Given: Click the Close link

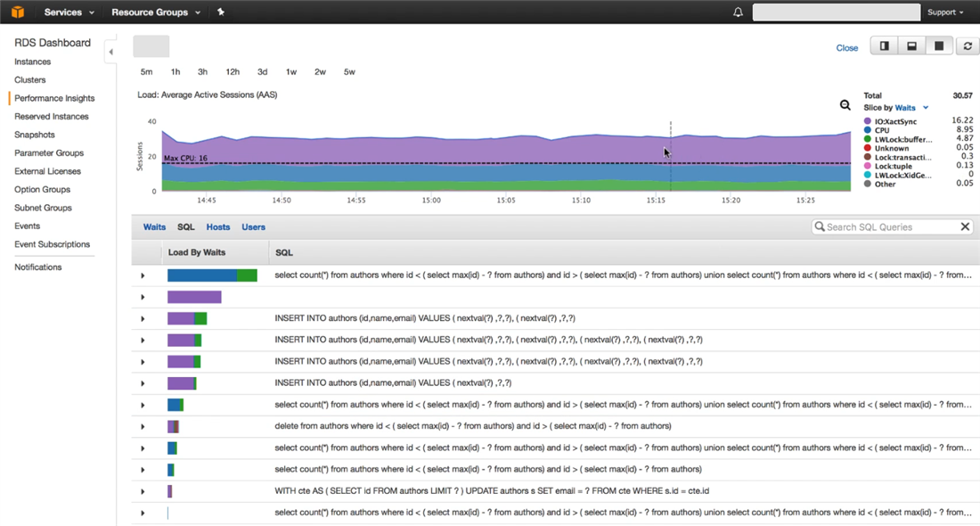Looking at the screenshot, I should tap(847, 47).
